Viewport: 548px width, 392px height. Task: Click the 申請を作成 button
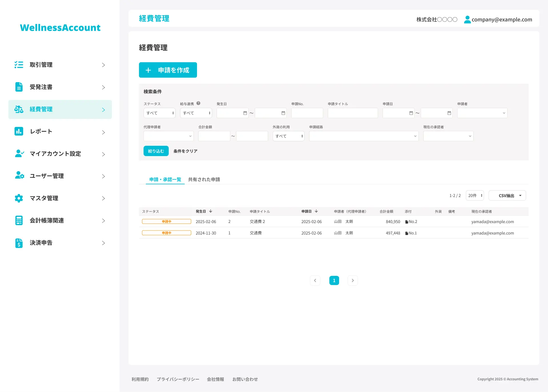pyautogui.click(x=168, y=70)
